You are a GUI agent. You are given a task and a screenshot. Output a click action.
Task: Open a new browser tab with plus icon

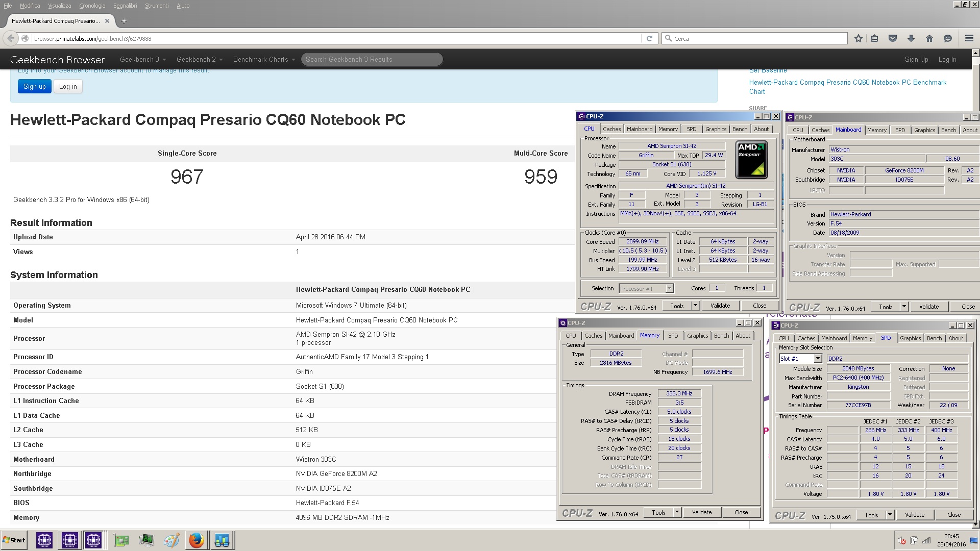(124, 21)
